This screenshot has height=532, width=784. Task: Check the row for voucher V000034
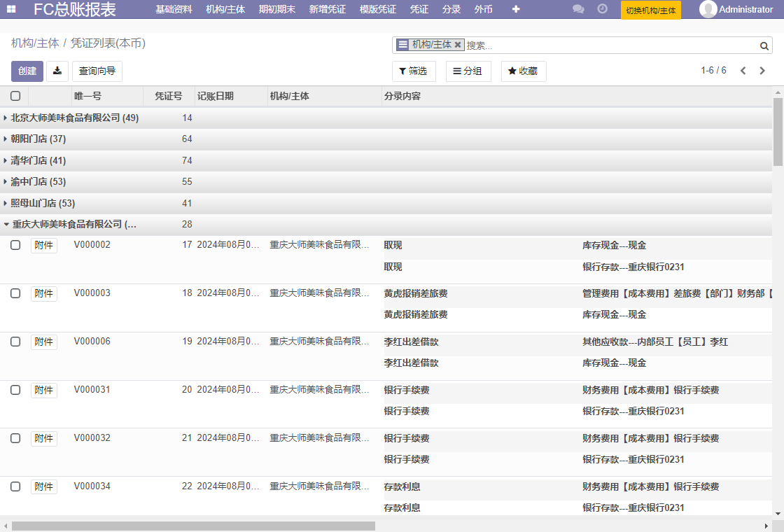click(15, 486)
